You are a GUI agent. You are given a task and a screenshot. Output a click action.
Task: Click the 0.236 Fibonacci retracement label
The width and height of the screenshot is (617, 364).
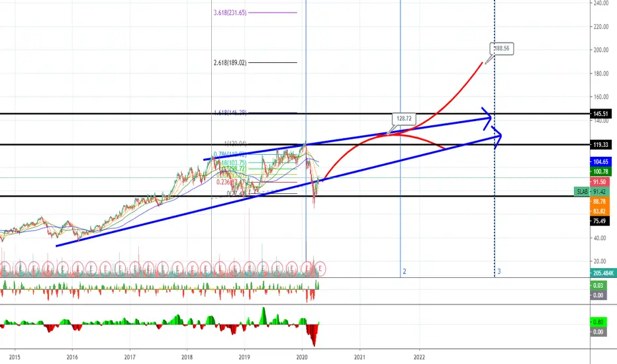point(232,182)
